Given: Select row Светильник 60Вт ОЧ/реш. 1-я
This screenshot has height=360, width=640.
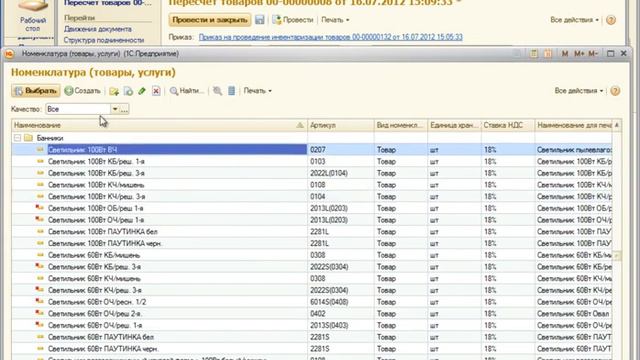Looking at the screenshot, I should point(312,325).
